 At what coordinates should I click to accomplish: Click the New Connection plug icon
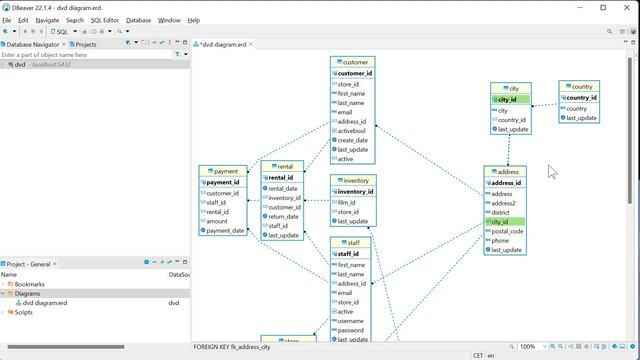(6, 31)
